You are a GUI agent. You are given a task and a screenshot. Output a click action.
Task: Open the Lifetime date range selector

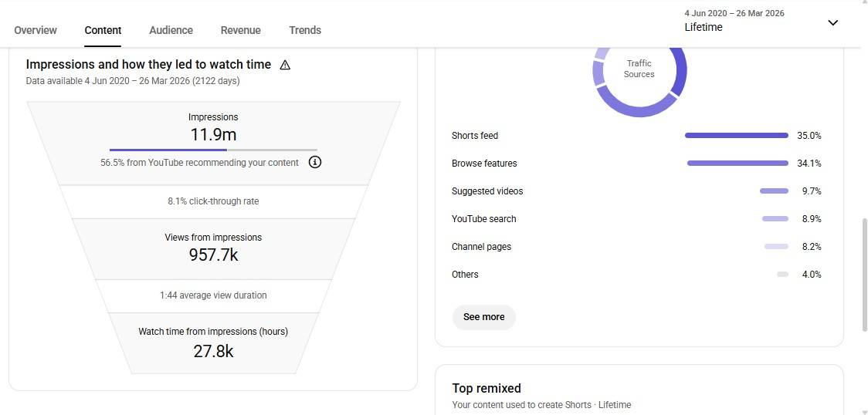coord(734,21)
